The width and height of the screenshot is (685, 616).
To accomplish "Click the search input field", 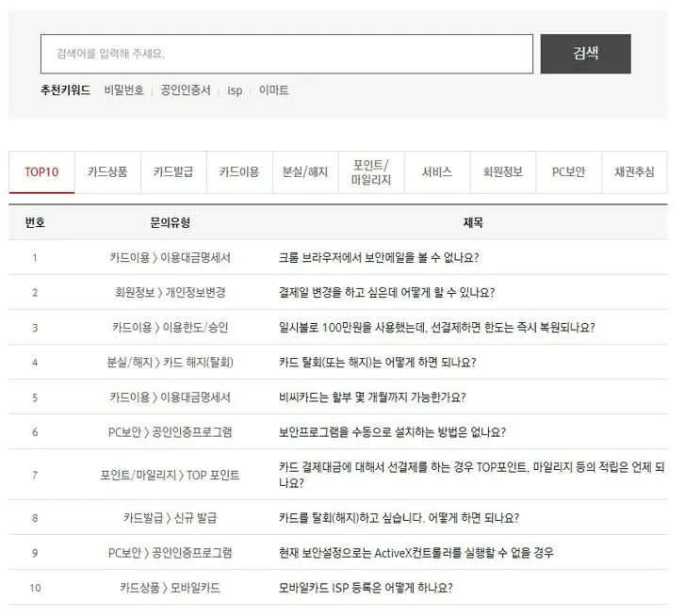I will 286,54.
